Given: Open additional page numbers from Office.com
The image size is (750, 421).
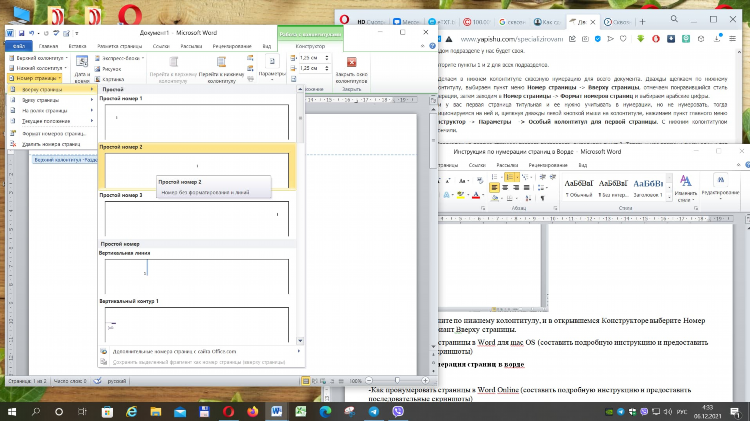Looking at the screenshot, I should (x=201, y=351).
